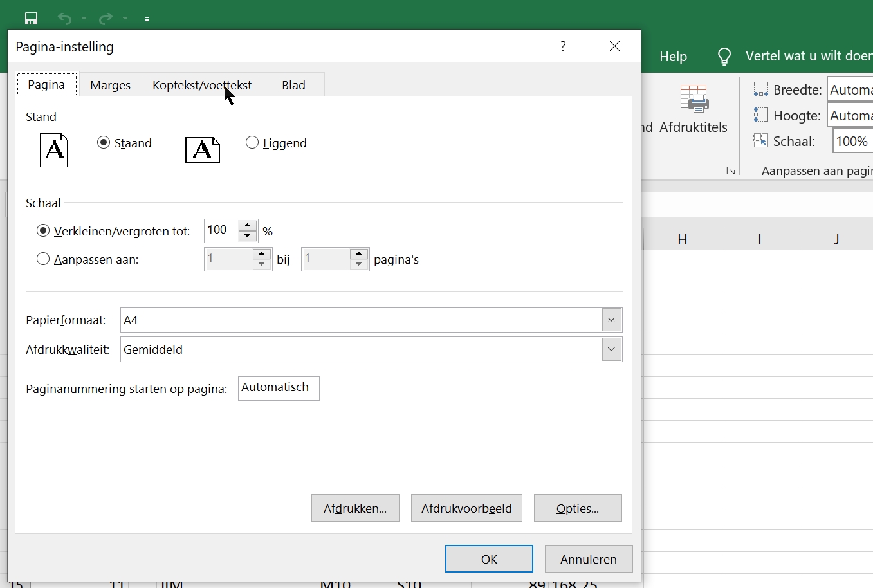Open the Breedte dropdown in the ribbon
The height and width of the screenshot is (588, 873).
pos(849,90)
